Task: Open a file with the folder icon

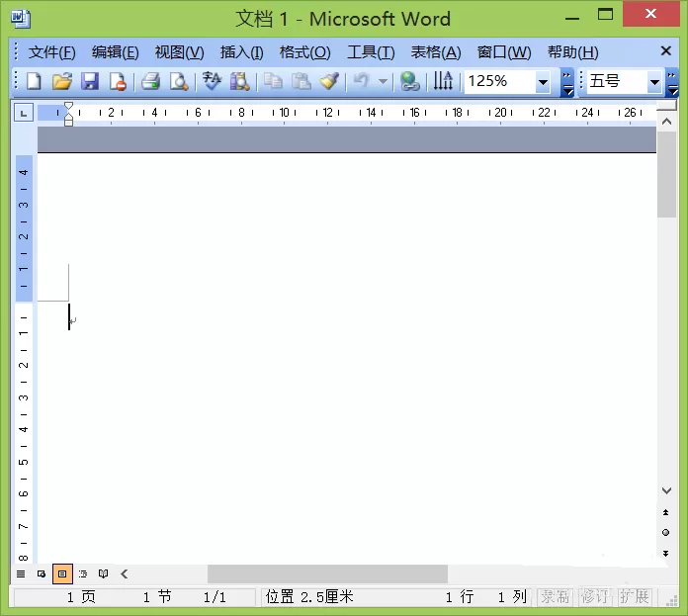Action: 62,82
